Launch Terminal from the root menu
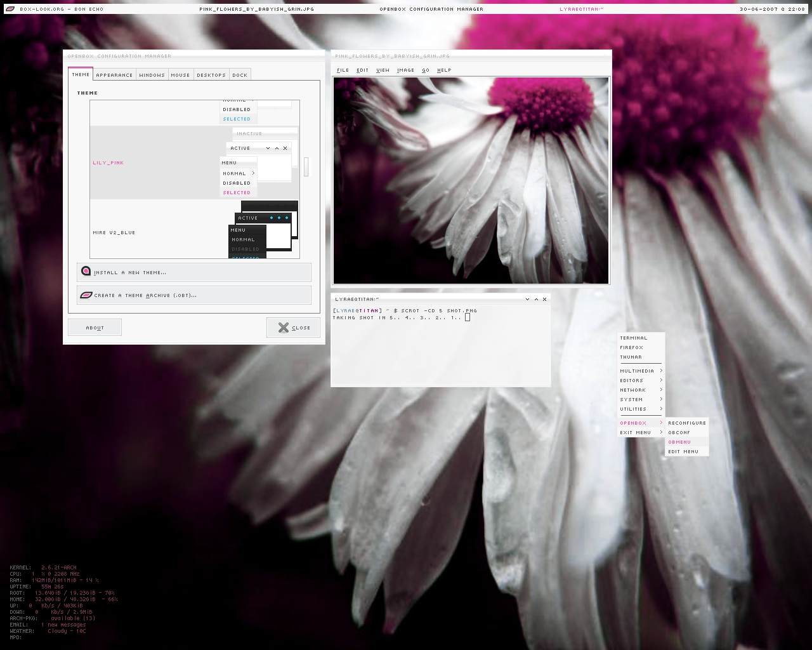The height and width of the screenshot is (650, 812). (641, 338)
